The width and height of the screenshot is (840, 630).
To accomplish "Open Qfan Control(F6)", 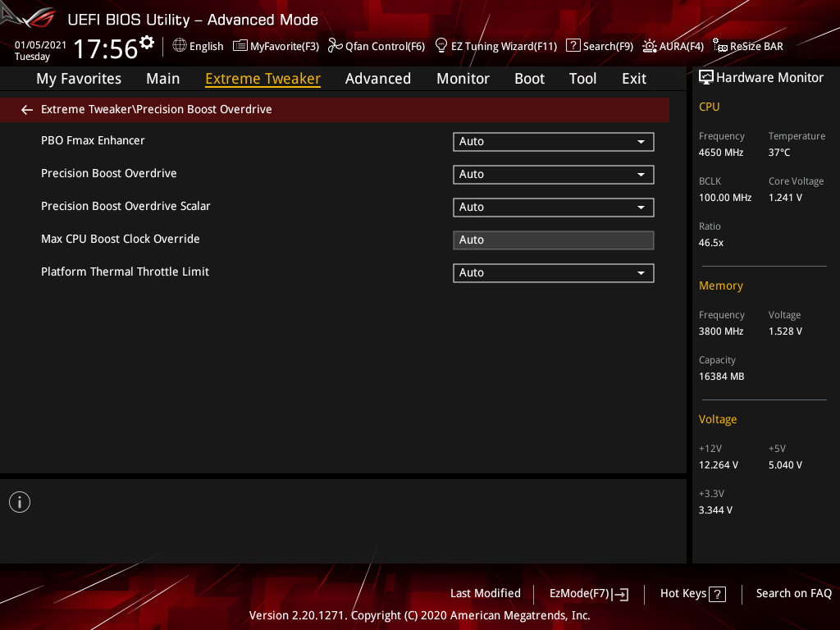I will (385, 47).
